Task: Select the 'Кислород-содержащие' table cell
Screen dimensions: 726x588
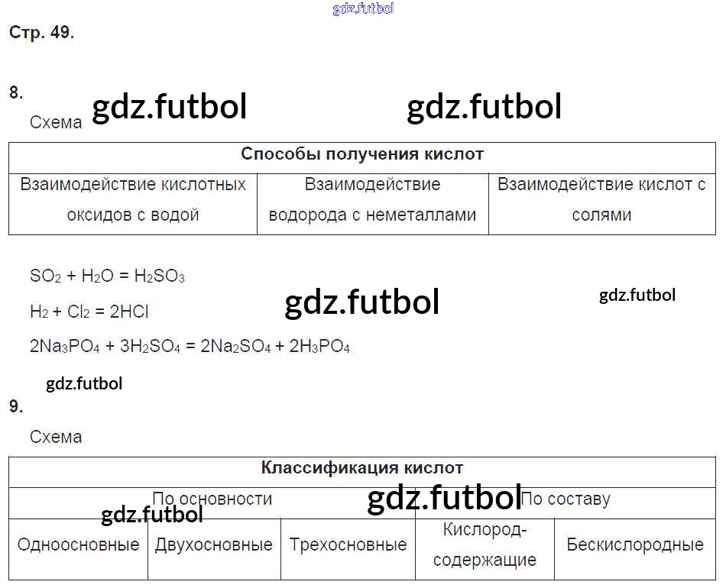Action: coord(485,545)
